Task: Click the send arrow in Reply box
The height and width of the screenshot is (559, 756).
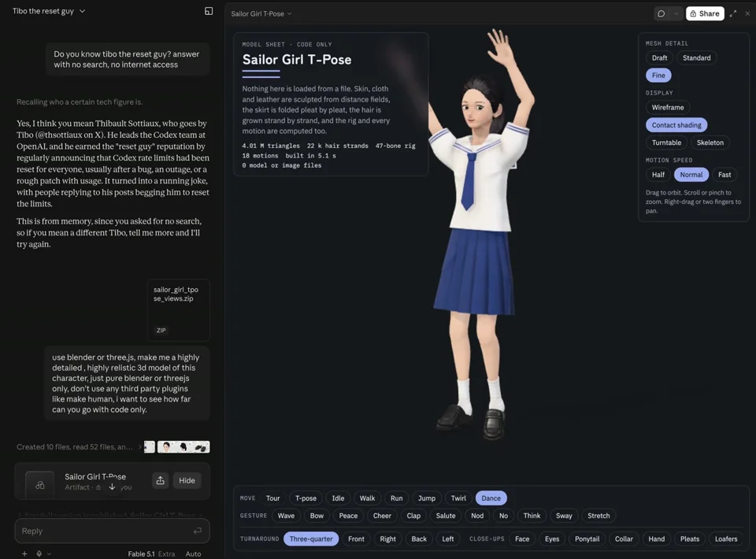Action: coord(197,531)
